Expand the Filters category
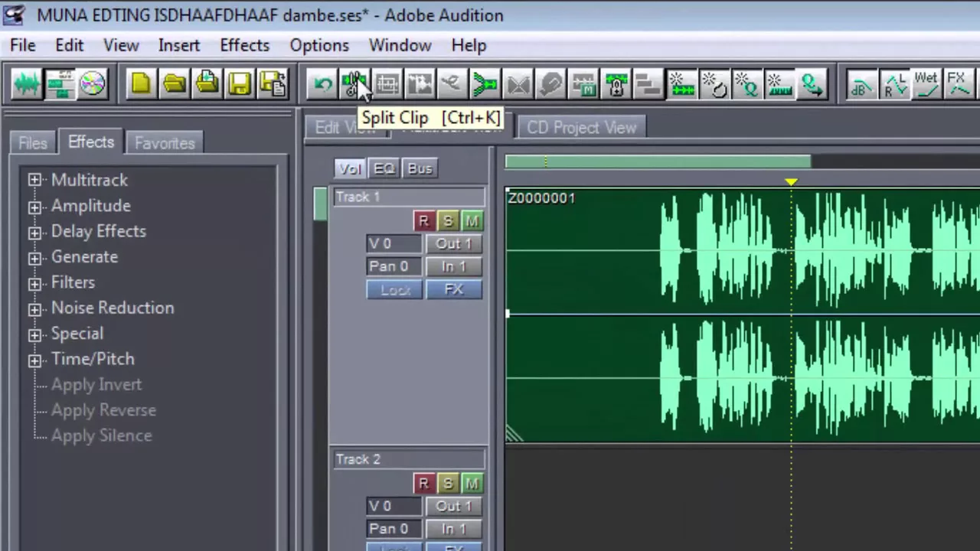 coord(34,283)
